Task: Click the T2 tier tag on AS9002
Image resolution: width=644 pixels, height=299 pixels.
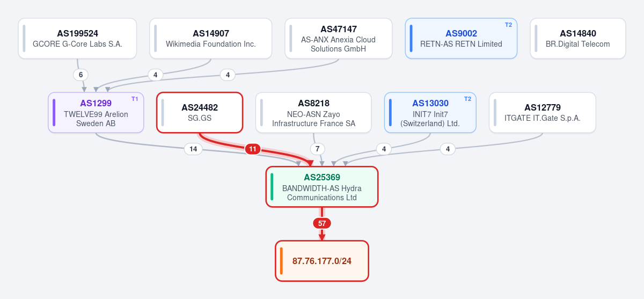Action: 508,25
